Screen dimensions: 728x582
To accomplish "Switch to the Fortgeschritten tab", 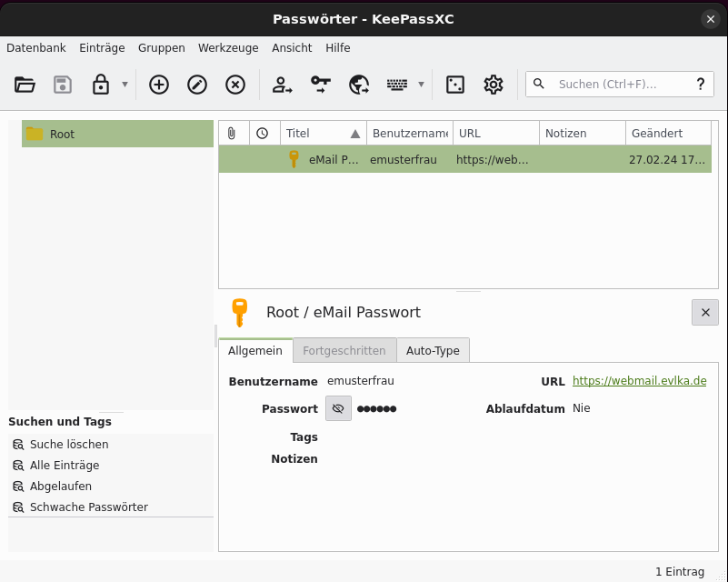I will point(344,351).
